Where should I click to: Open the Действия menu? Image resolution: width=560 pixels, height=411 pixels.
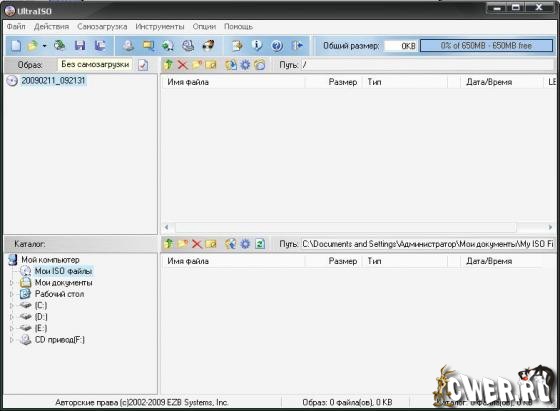[51, 27]
